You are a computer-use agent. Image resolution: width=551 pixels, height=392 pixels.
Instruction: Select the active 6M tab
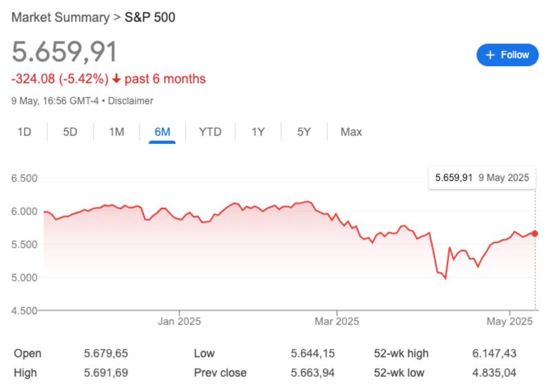[163, 132]
